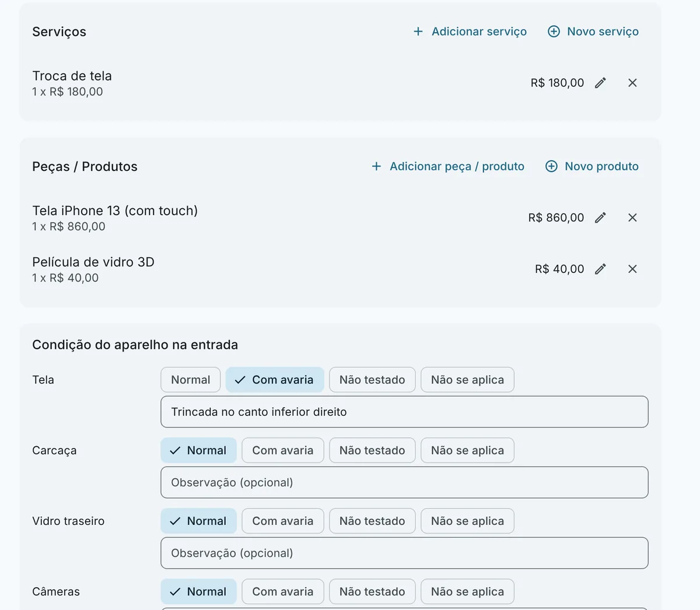Screen dimensions: 700x610
Task: Choose Não se aplica for Carcaça
Action: click(467, 450)
